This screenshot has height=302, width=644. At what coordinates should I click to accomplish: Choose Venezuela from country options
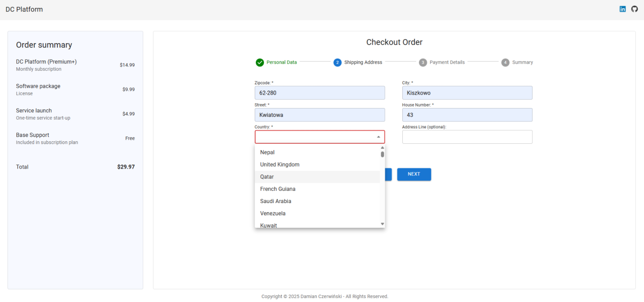click(x=273, y=213)
